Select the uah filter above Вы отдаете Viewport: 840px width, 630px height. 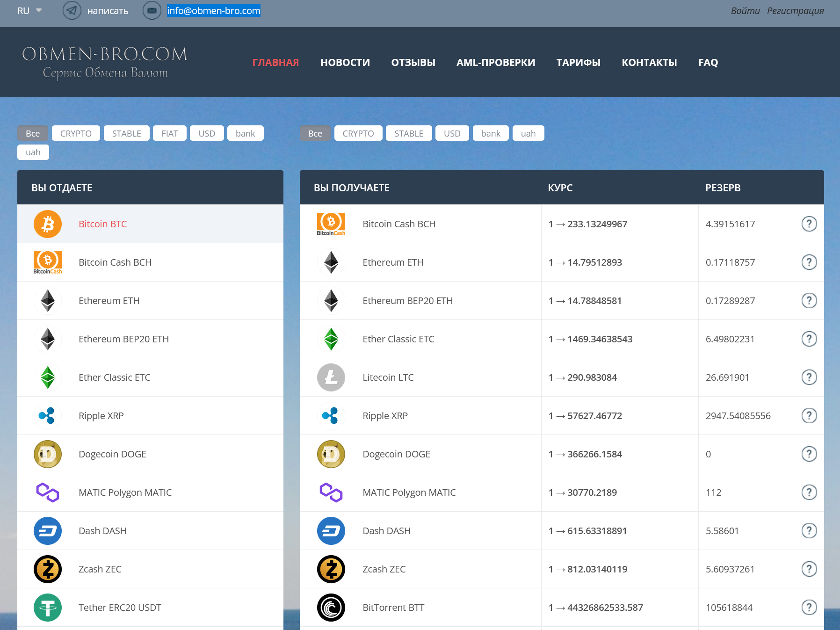33,152
